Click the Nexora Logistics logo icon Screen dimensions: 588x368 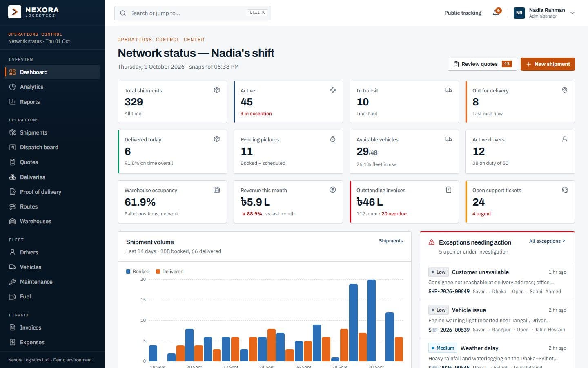tap(15, 12)
